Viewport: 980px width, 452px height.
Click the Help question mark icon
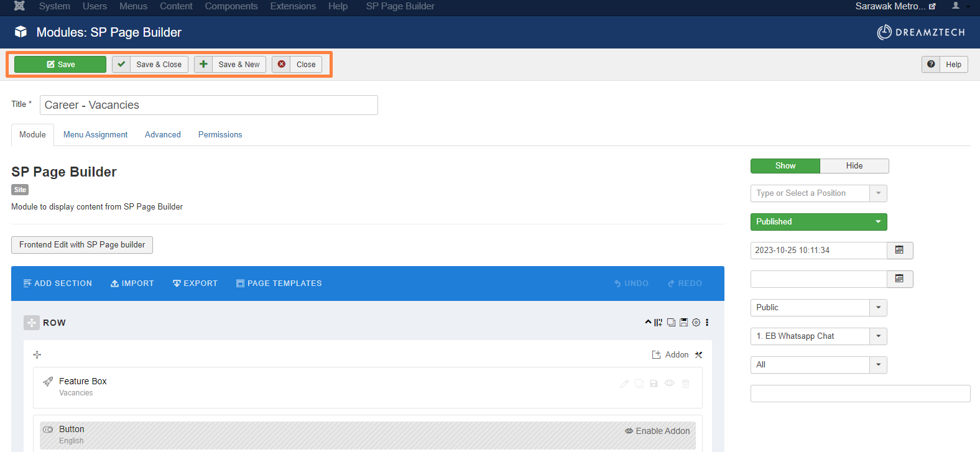931,64
